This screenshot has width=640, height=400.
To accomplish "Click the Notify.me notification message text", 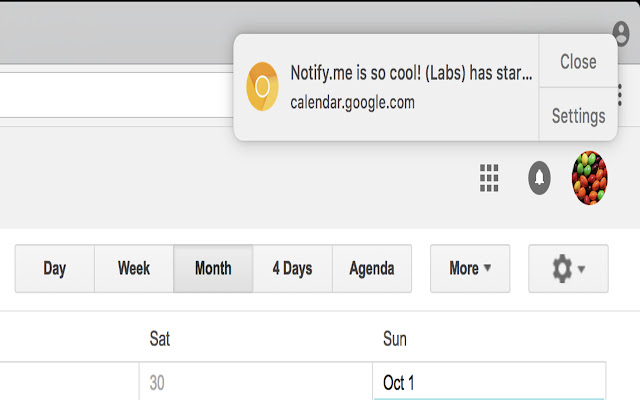I will [x=411, y=73].
